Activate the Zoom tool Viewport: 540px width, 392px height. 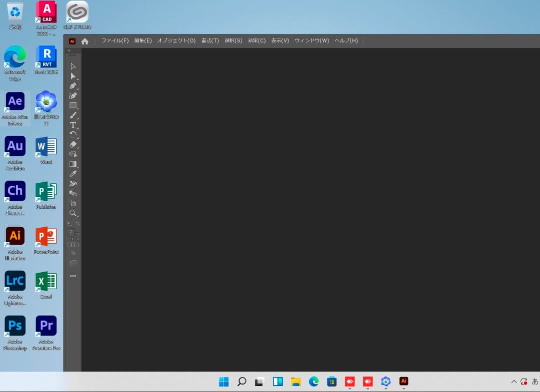pyautogui.click(x=73, y=213)
